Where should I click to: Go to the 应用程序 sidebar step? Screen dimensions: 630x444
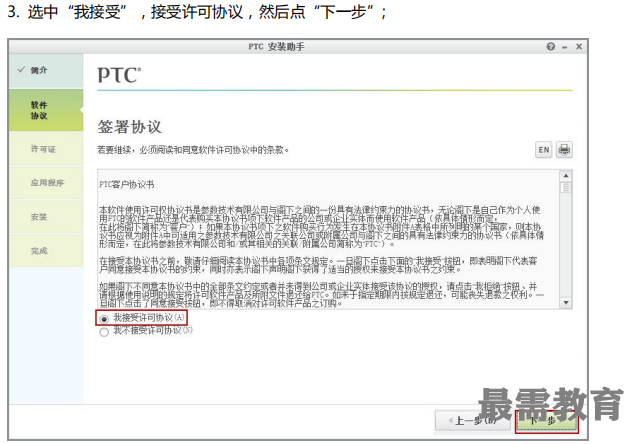tap(46, 183)
